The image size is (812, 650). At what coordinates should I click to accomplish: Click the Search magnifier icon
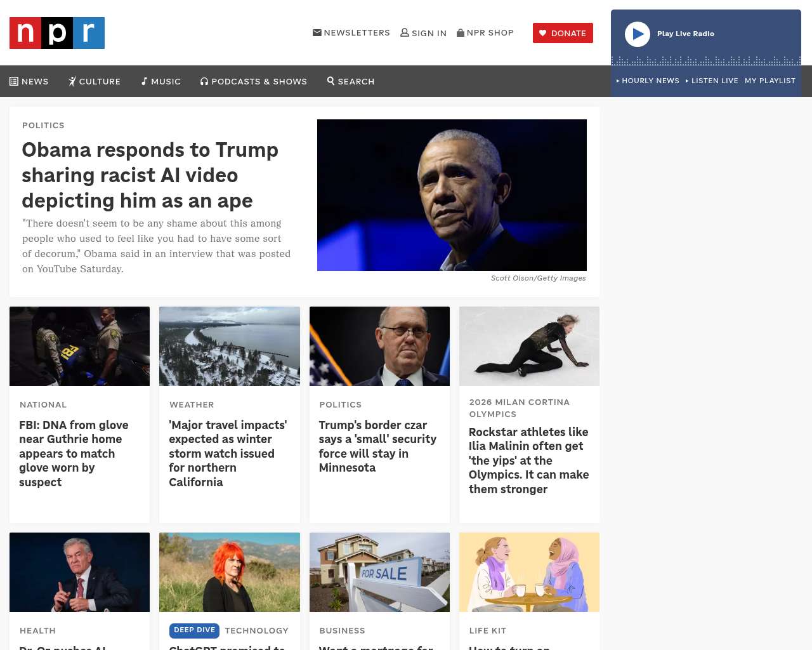coord(331,81)
